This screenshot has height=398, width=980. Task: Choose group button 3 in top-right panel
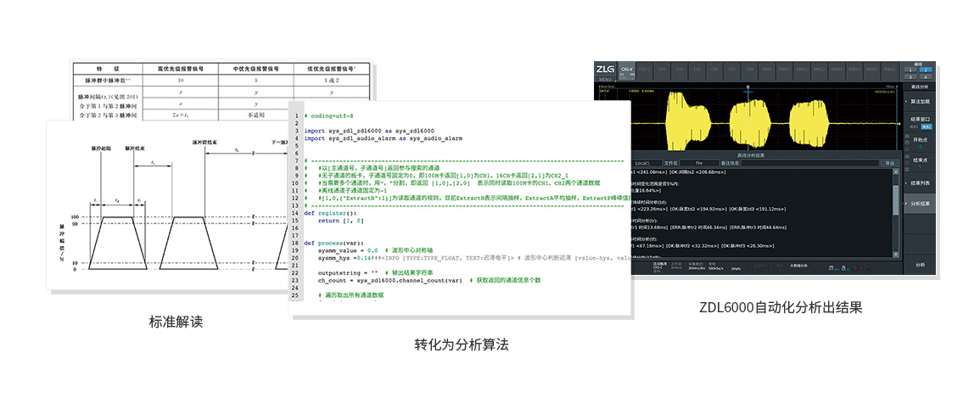[910, 77]
